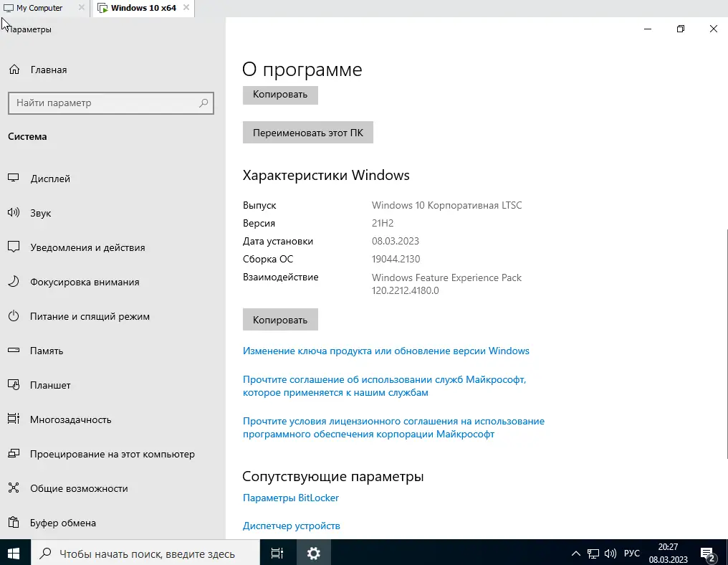The height and width of the screenshot is (565, 728).
Task: Click the Планшет tablet icon
Action: 14,385
